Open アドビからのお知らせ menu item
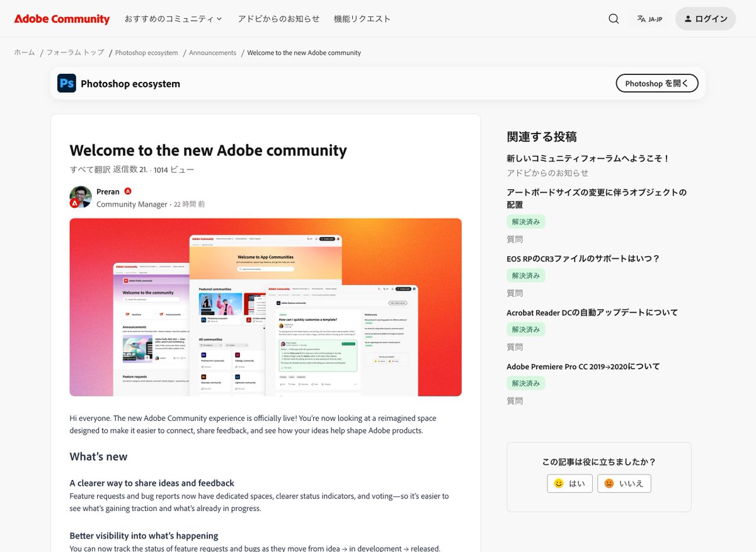Viewport: 756px width, 552px height. pos(278,19)
